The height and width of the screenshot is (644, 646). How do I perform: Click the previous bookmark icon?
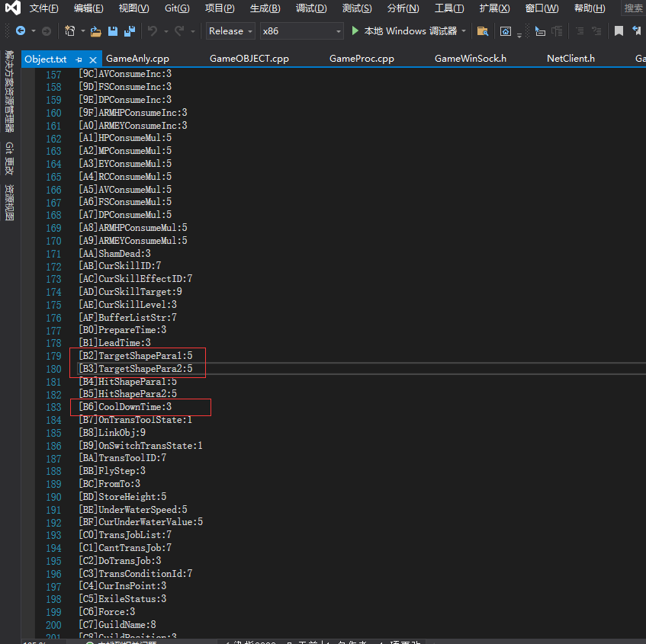pyautogui.click(x=637, y=31)
